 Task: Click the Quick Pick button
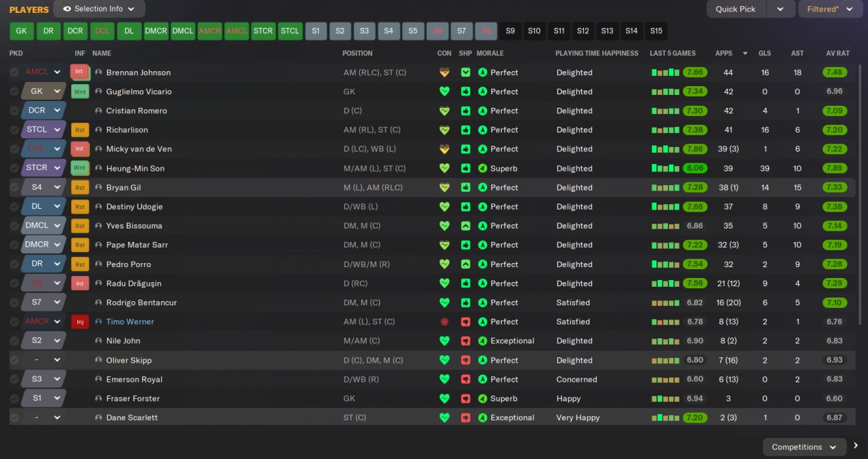(736, 9)
